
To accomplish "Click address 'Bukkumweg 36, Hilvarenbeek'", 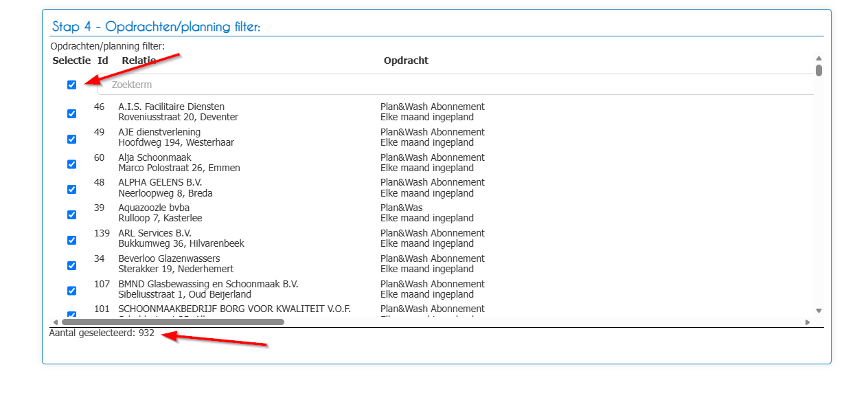I will tap(181, 243).
